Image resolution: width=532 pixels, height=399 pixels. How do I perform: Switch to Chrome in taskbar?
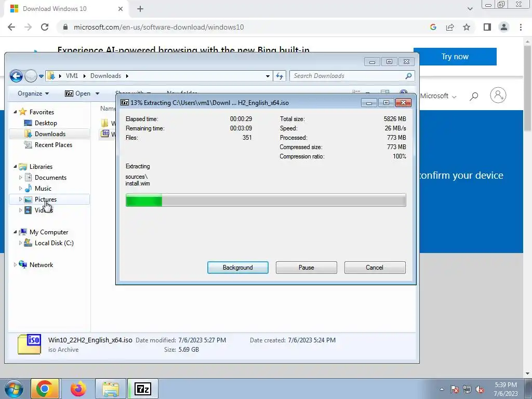pyautogui.click(x=45, y=389)
